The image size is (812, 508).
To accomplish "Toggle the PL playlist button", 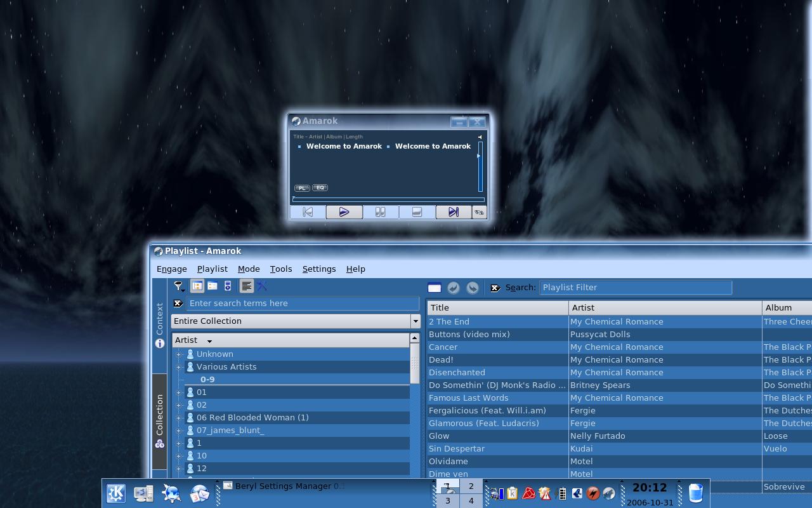I will point(302,188).
